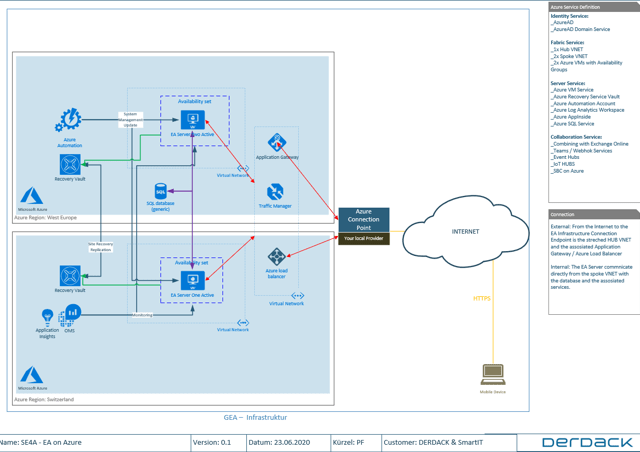Click the Microsoft Azure logo in Switzerland region

tap(32, 375)
